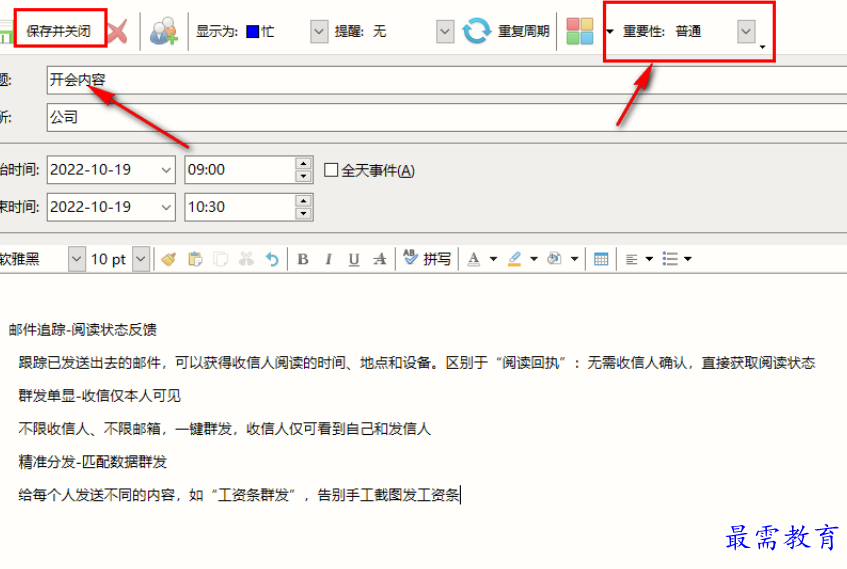Click the Recurrence label button

523,31
